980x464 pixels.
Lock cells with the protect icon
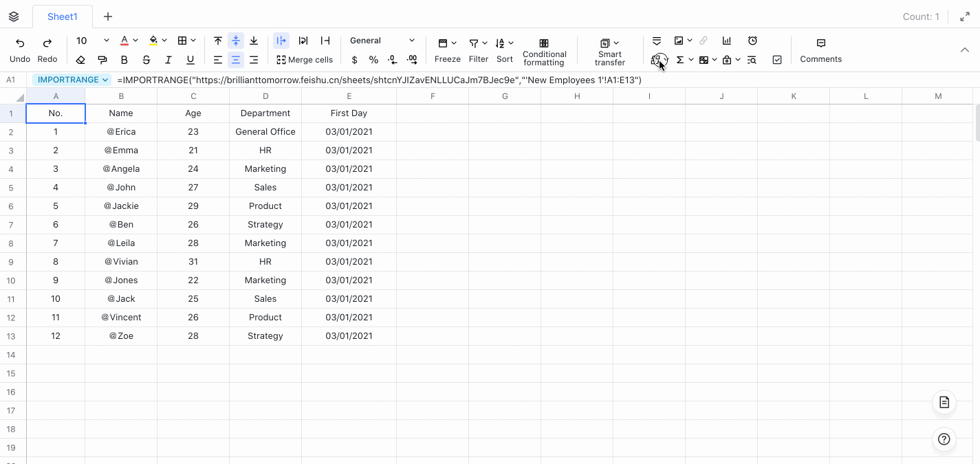tap(728, 59)
